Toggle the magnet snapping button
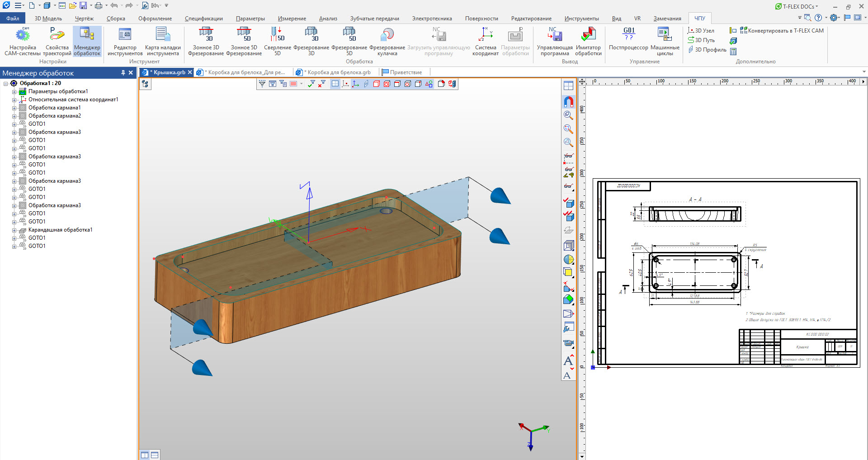868x460 pixels. pos(569,102)
